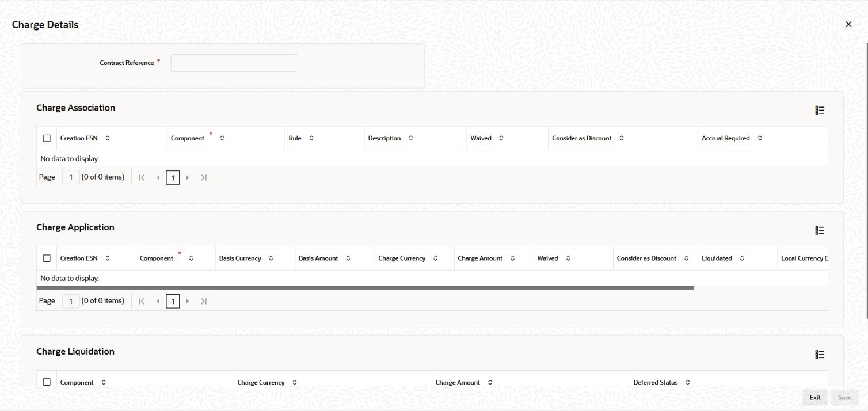868x411 pixels.
Task: Sort Charge Association by Waived column
Action: tap(501, 138)
